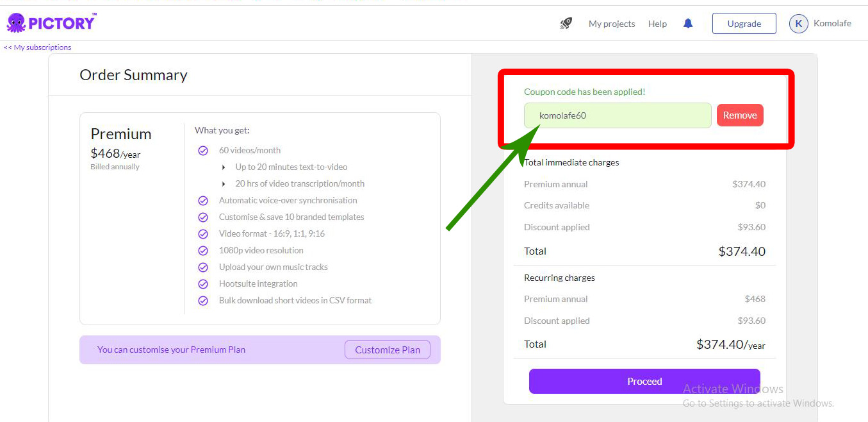Open the notifications bell

pos(688,24)
